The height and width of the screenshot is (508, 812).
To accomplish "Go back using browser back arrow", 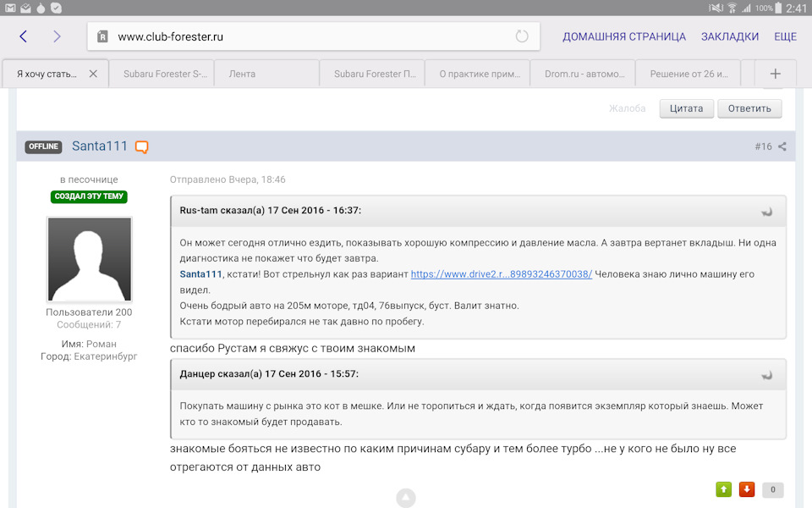I will coord(24,36).
